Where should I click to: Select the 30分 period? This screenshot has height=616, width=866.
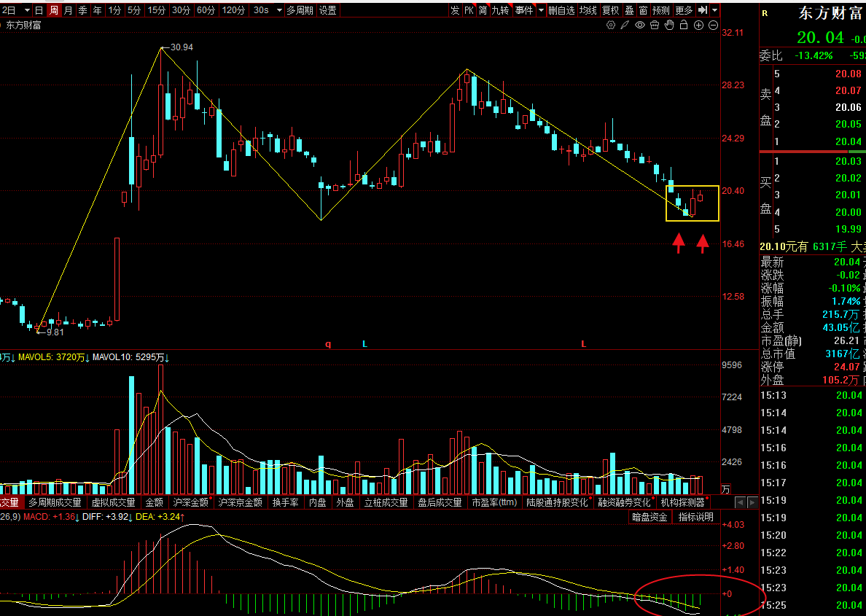182,10
